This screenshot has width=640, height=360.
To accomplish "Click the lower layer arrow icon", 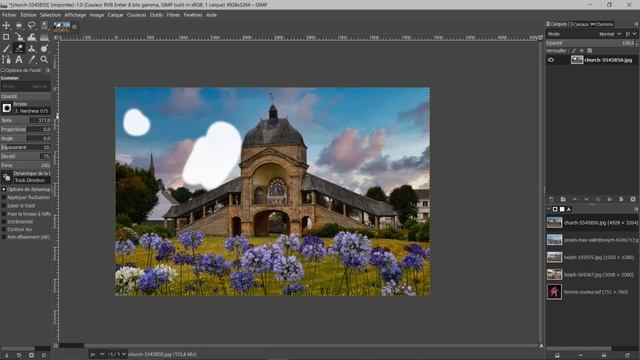I will click(587, 199).
